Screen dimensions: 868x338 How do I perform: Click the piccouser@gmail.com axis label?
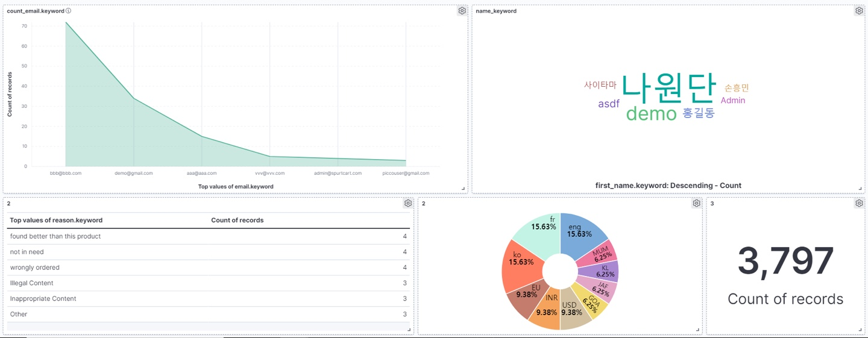[406, 173]
